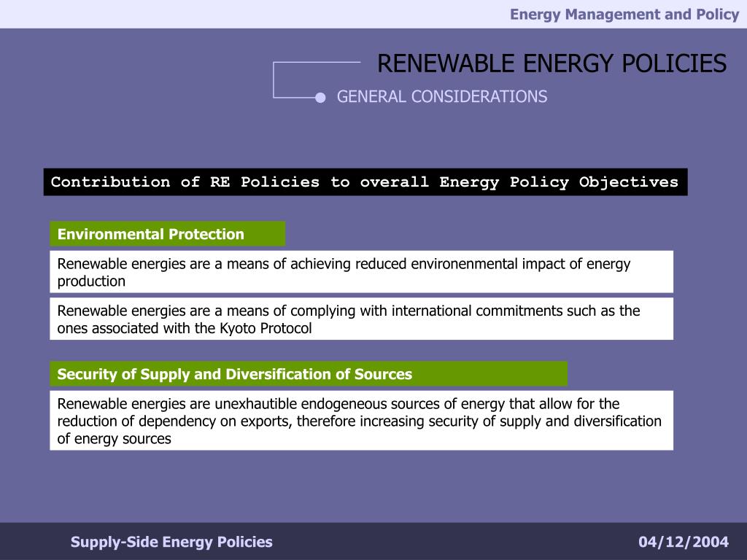
Task: Click the text box mentioning 'Kyoto Protocol'
Action: tap(362, 319)
